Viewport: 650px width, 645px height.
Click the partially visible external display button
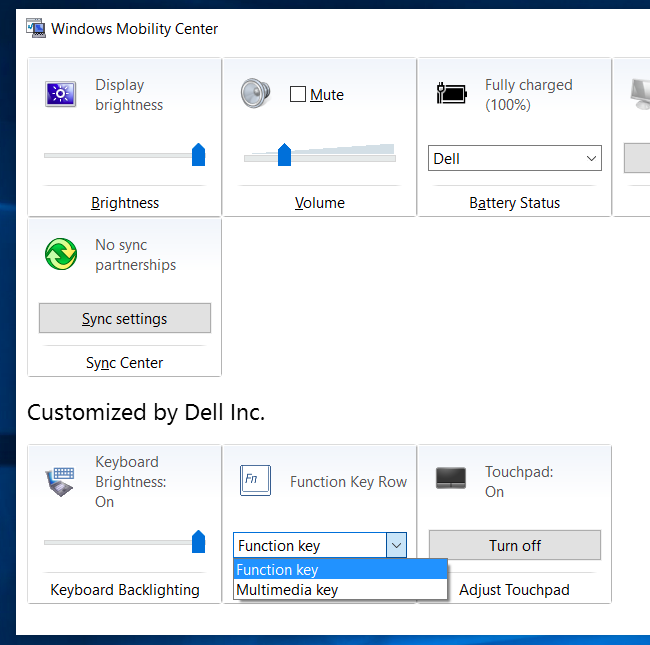point(637,158)
